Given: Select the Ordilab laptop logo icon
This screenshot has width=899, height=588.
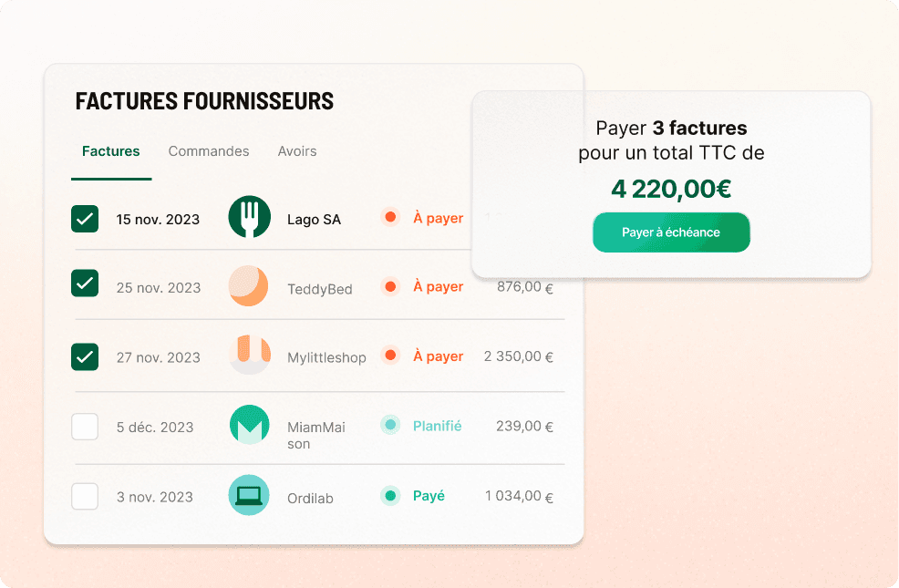Looking at the screenshot, I should tap(248, 496).
